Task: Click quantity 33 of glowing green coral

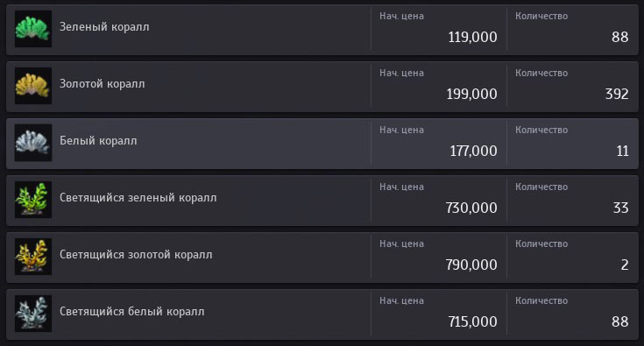Action: (x=620, y=208)
